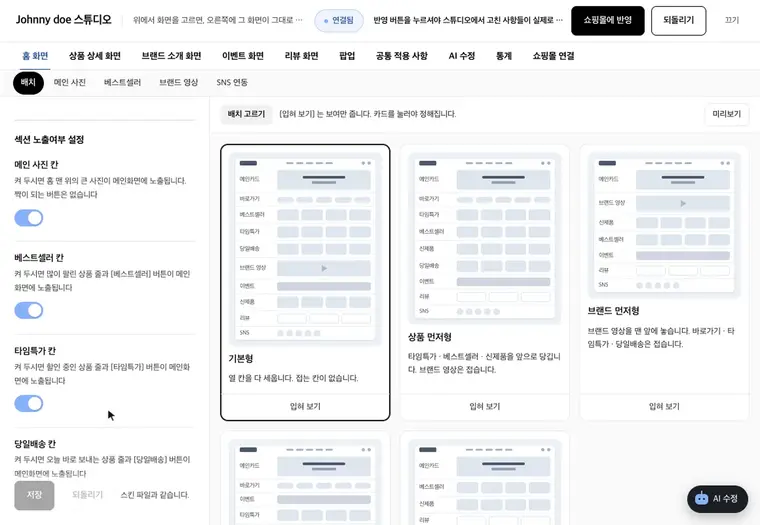Screen dimensions: 760x525
Task: Open the 미리보기 preview button
Action: (727, 114)
